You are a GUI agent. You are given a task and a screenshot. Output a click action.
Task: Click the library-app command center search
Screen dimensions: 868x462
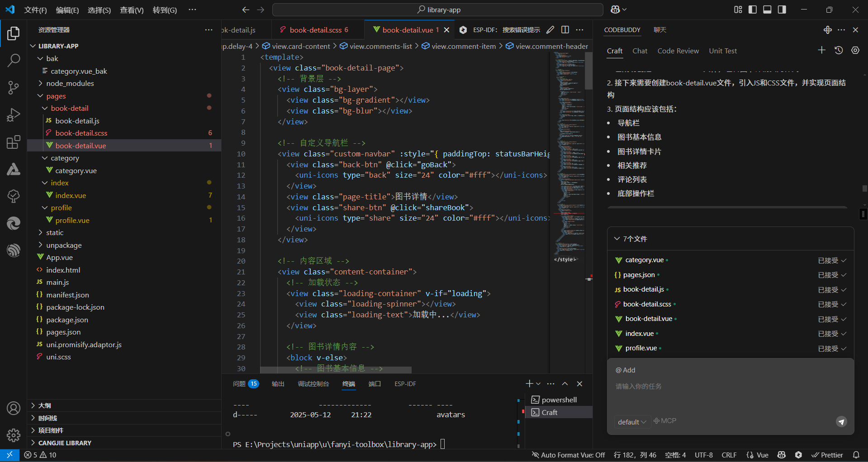coord(438,9)
